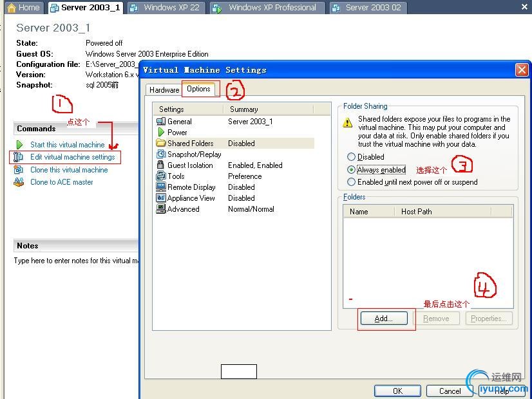The image size is (532, 399).
Task: Click the Appliance View icon
Action: [x=161, y=198]
